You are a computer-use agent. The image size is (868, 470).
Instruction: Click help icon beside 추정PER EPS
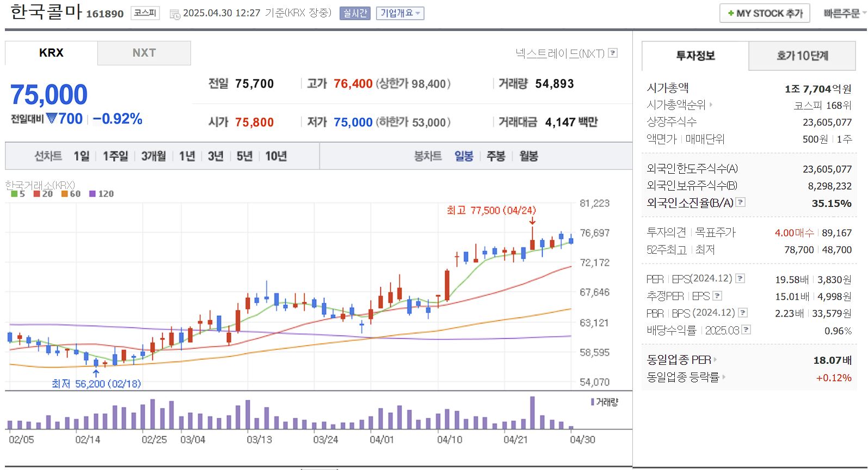click(x=717, y=296)
